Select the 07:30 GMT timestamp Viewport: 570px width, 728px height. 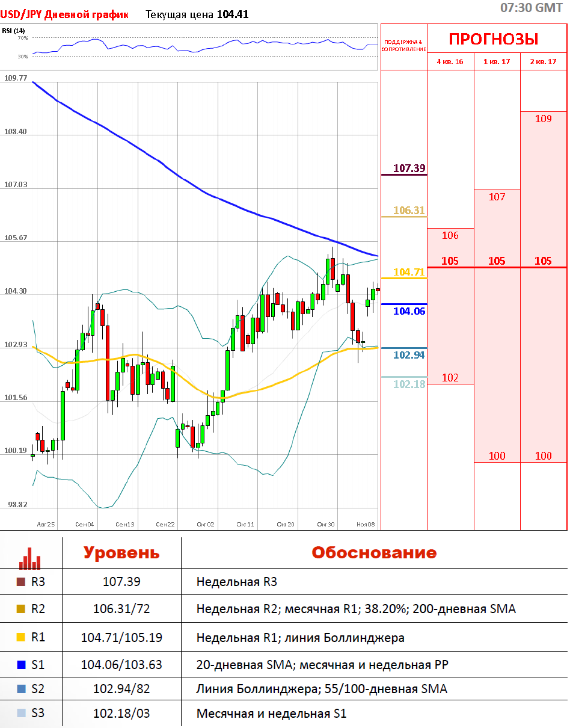click(531, 8)
